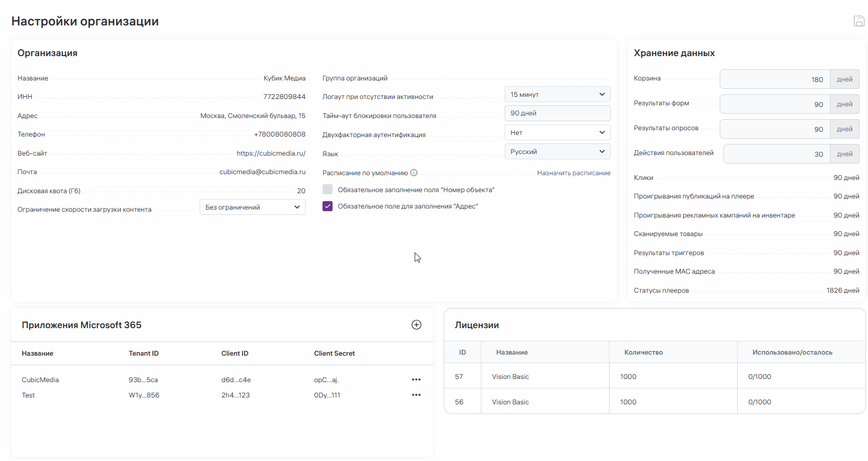
Task: Click the save icon at top right
Action: [858, 21]
